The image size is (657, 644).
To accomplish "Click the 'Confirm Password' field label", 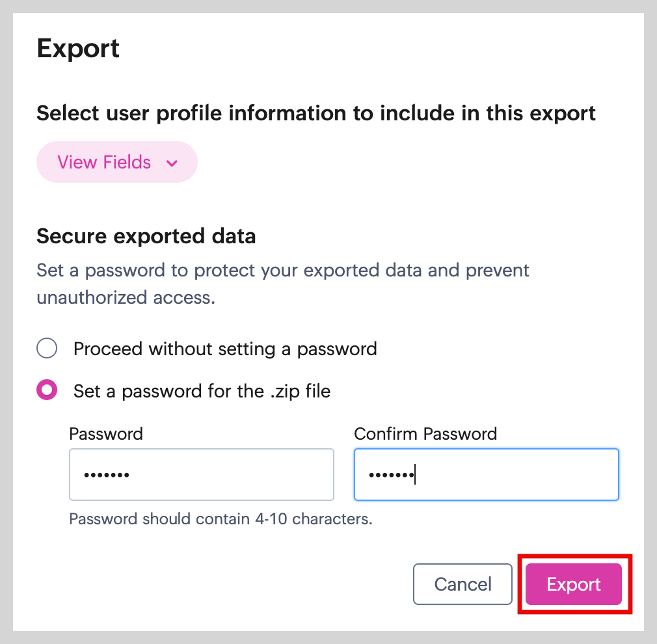I will coord(425,434).
